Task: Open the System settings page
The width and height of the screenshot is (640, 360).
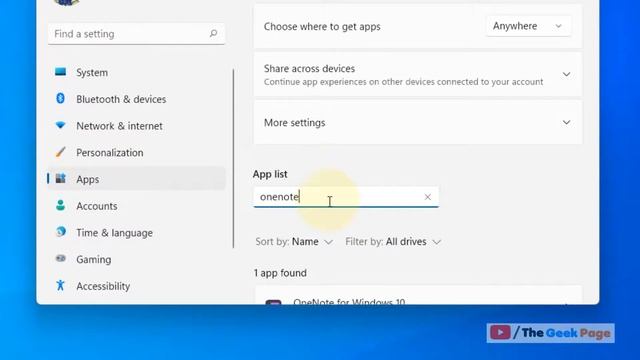Action: coord(137,72)
